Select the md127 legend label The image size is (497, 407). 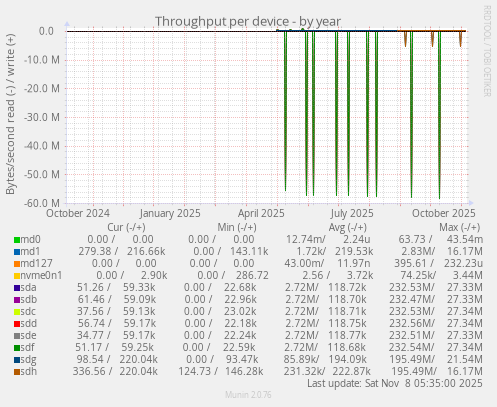click(x=37, y=263)
